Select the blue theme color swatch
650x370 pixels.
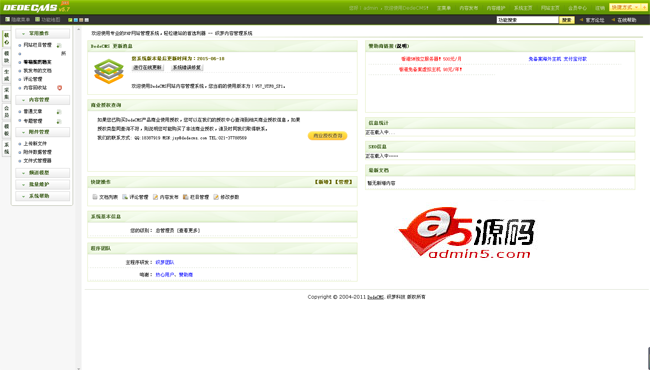pyautogui.click(x=75, y=19)
